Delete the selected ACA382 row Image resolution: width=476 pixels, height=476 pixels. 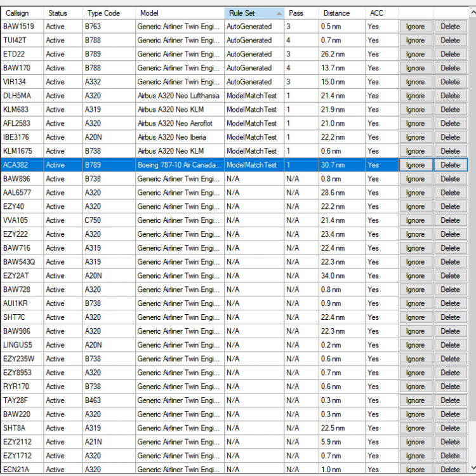click(x=450, y=165)
